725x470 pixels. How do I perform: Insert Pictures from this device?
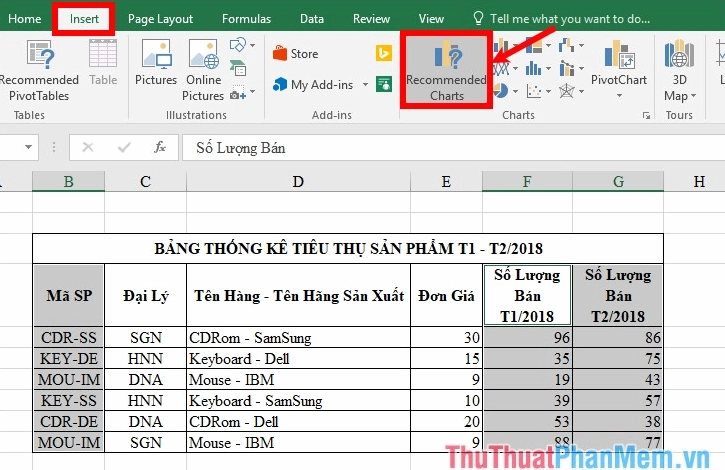tap(156, 62)
